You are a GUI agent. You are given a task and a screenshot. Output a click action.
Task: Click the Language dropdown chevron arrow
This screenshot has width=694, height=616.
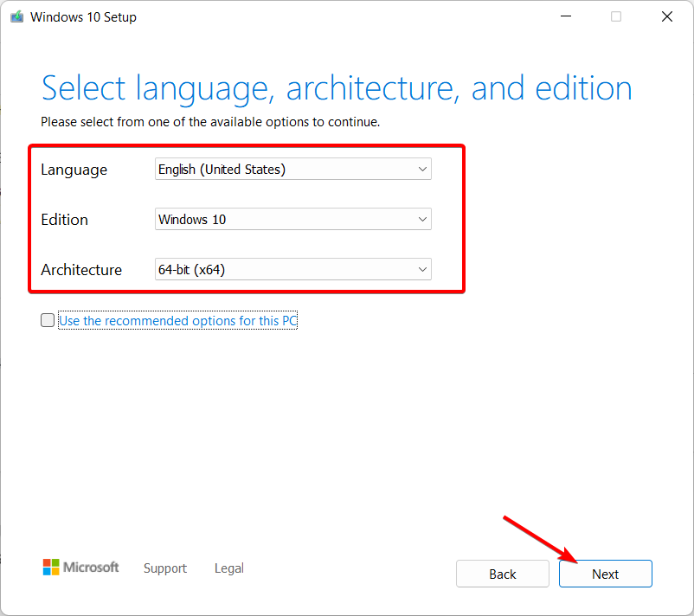(x=422, y=169)
